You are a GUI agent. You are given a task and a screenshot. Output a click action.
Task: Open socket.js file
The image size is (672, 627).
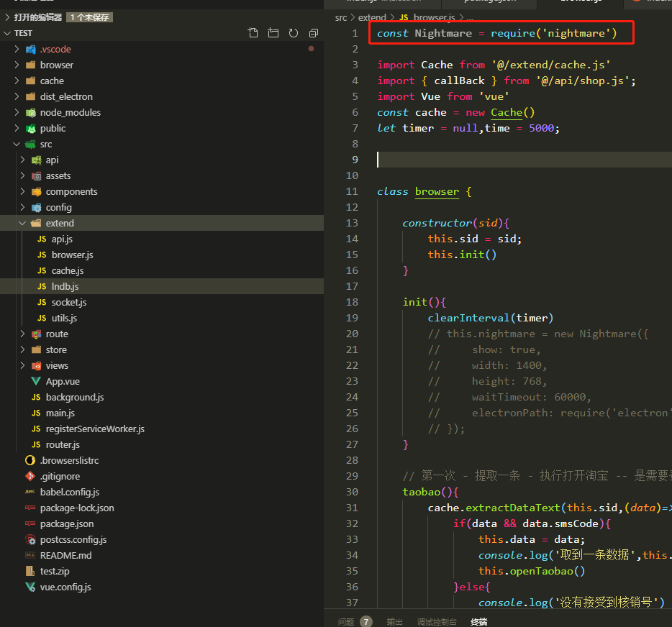[69, 303]
